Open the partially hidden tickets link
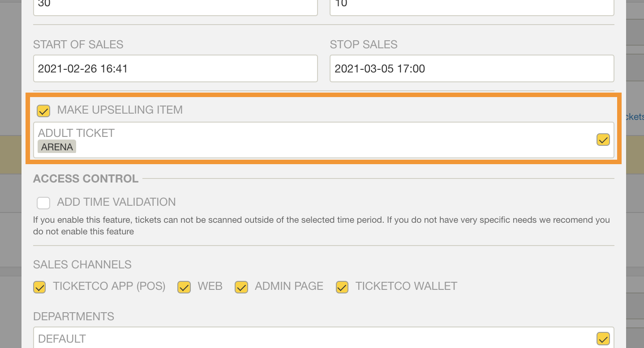Viewport: 644px width, 348px height. tap(635, 116)
